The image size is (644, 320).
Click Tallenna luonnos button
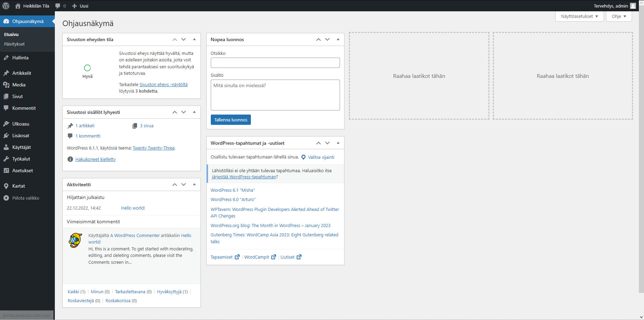tap(231, 120)
